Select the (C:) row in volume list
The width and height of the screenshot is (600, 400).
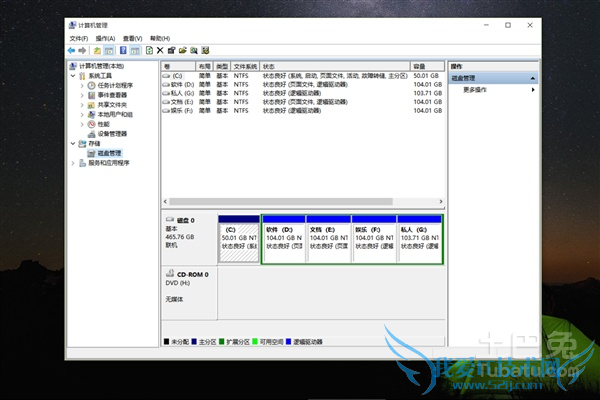click(x=178, y=75)
